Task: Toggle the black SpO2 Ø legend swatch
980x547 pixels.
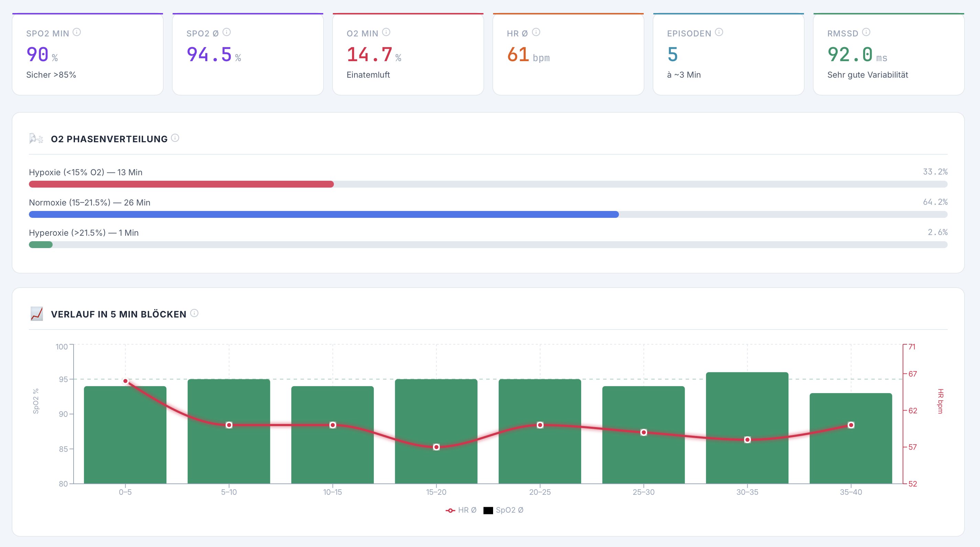Action: click(x=489, y=510)
